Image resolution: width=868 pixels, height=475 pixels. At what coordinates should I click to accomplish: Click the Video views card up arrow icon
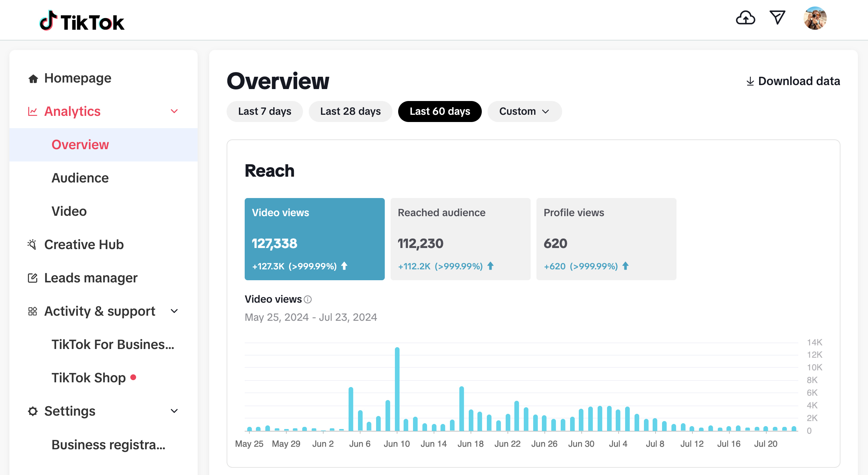coord(344,266)
